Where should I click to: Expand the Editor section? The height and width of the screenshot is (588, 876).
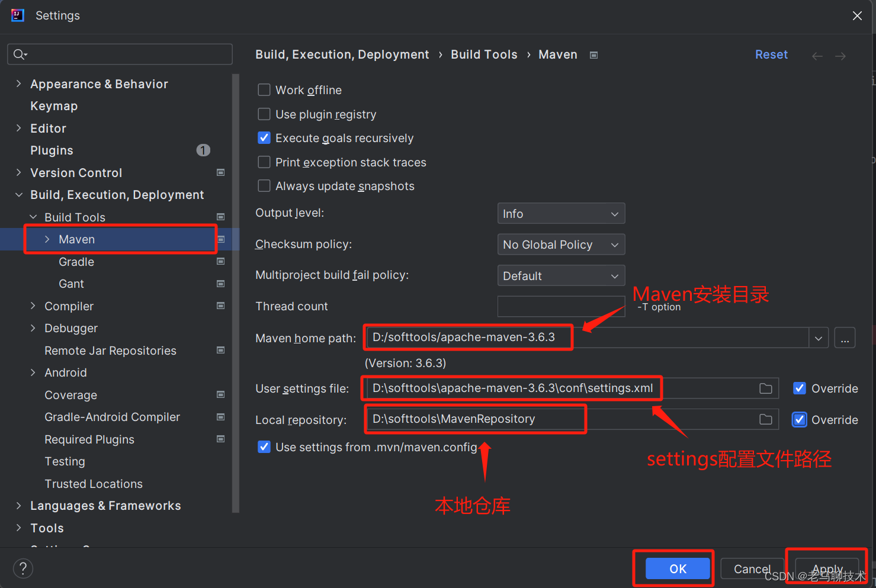click(18, 128)
